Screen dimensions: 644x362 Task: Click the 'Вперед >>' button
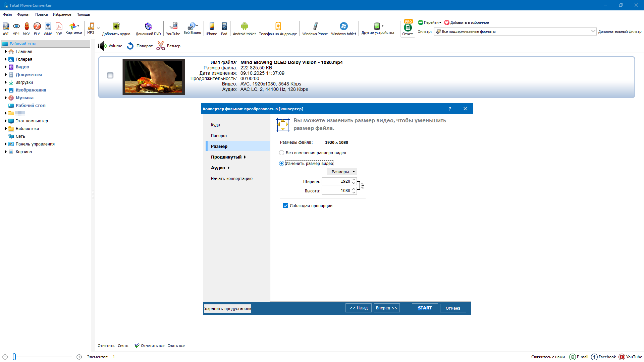pos(386,308)
